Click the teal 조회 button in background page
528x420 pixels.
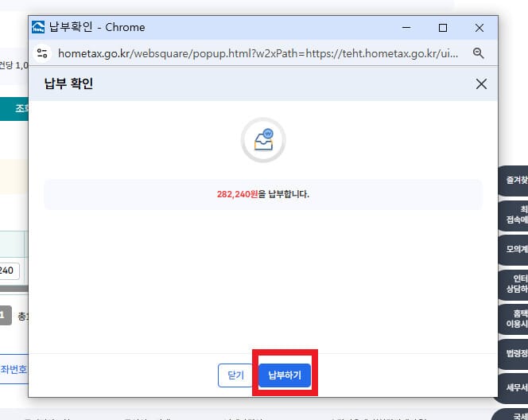click(x=14, y=108)
